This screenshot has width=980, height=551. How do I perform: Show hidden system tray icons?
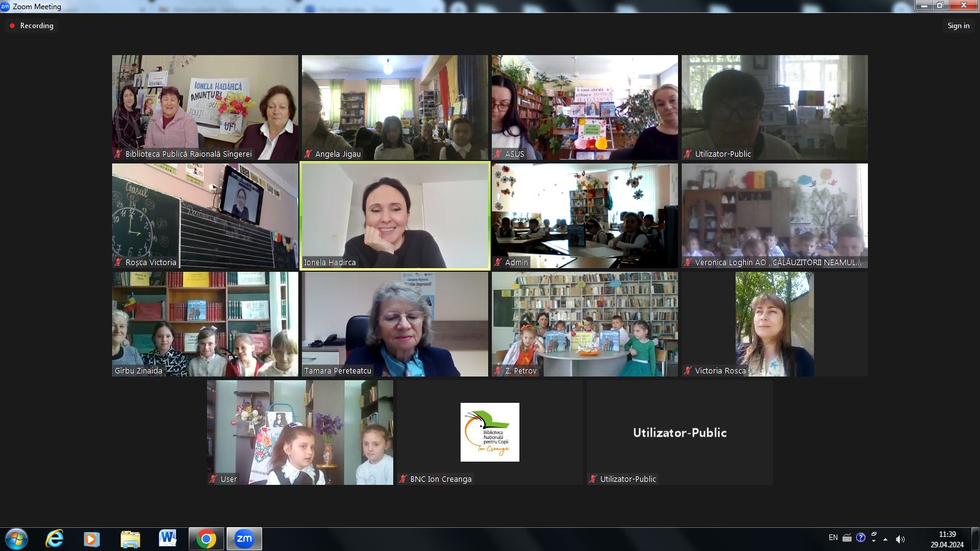pyautogui.click(x=885, y=539)
